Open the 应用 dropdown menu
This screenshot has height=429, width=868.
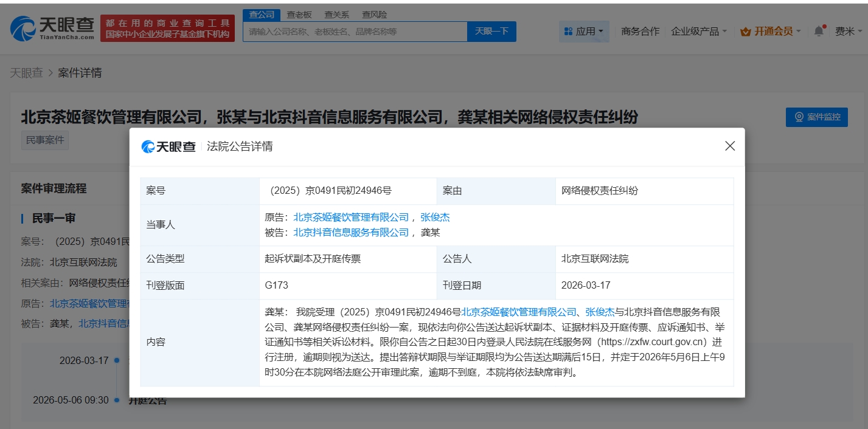pos(584,31)
